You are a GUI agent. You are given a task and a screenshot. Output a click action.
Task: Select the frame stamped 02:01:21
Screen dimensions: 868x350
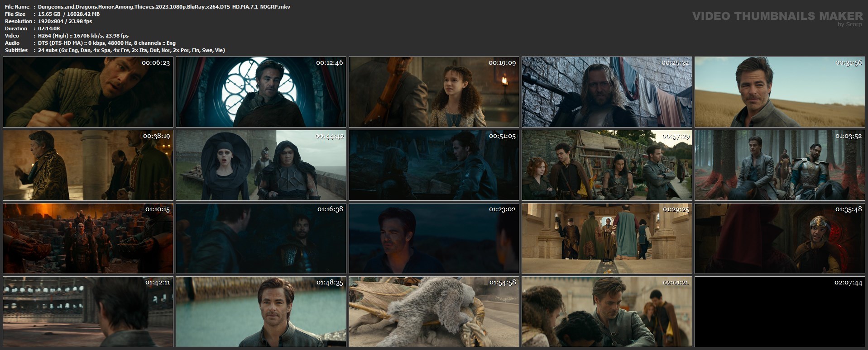[x=607, y=312]
